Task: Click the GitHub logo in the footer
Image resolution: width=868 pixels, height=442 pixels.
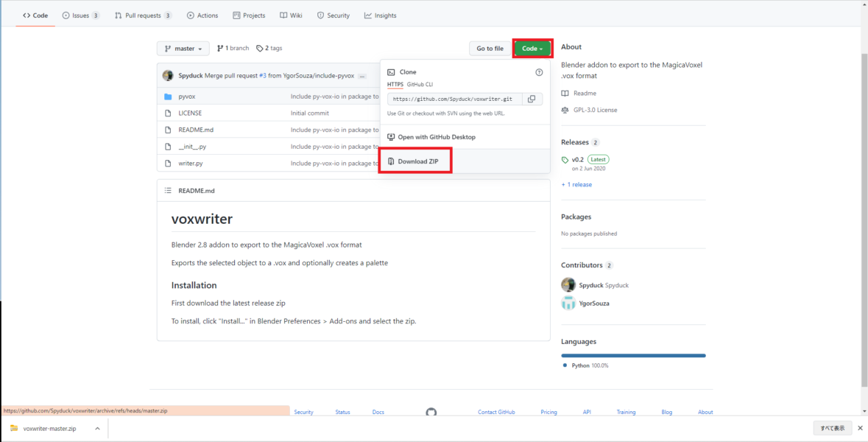Action: point(431,412)
